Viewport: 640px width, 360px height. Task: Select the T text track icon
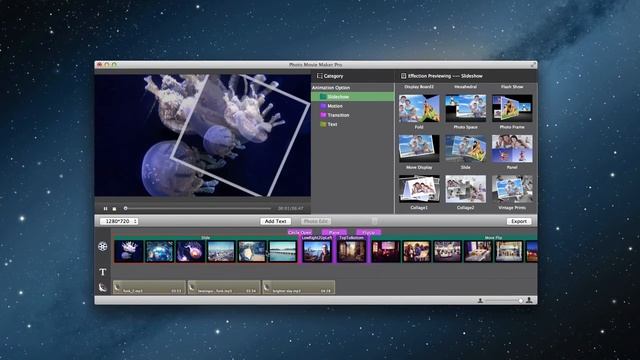[x=103, y=272]
